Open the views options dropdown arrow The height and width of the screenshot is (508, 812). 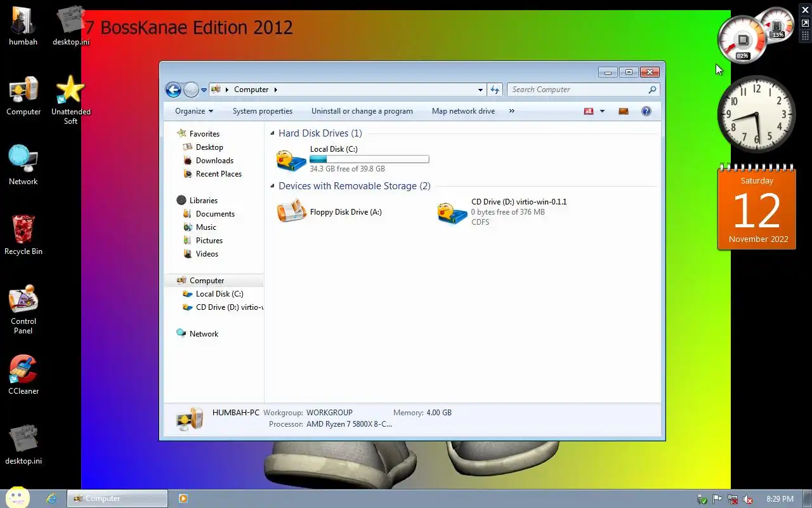[602, 111]
